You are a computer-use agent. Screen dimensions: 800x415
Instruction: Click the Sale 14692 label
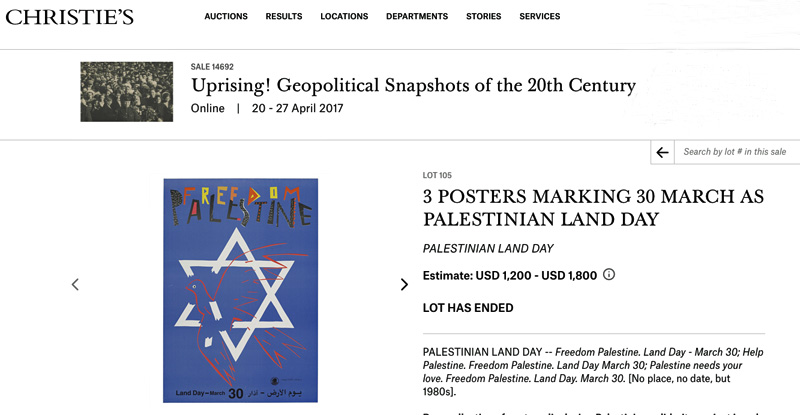coord(212,67)
